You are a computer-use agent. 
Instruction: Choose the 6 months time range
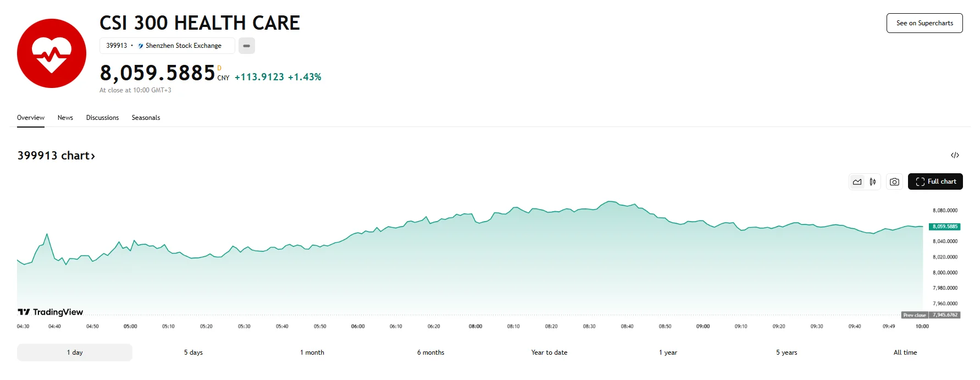pyautogui.click(x=430, y=353)
